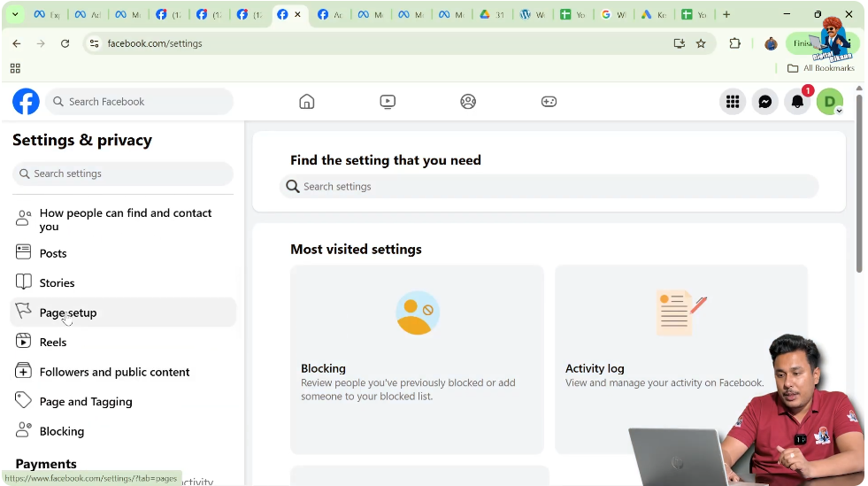Open the apps grid in bookmarks bar

click(16, 68)
